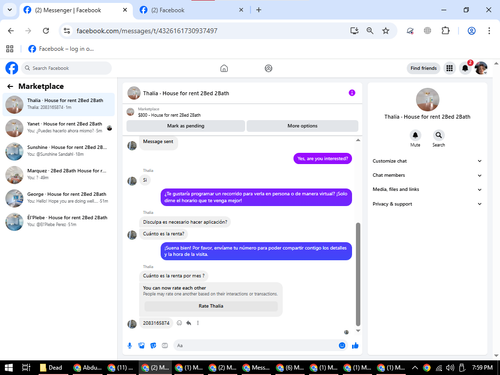Viewport: 500px width, 375px height.
Task: Open Chrome extensions puzzle icon
Action: coord(445,31)
